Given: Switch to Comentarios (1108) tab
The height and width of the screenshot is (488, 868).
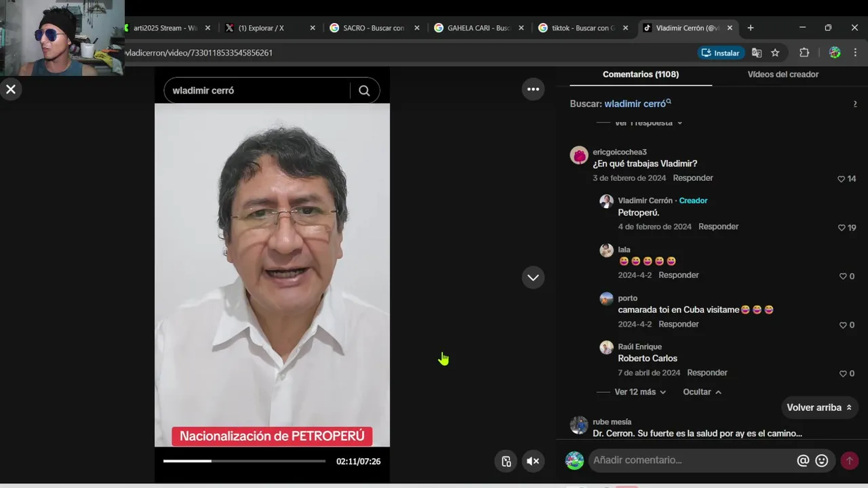Looking at the screenshot, I should [641, 75].
